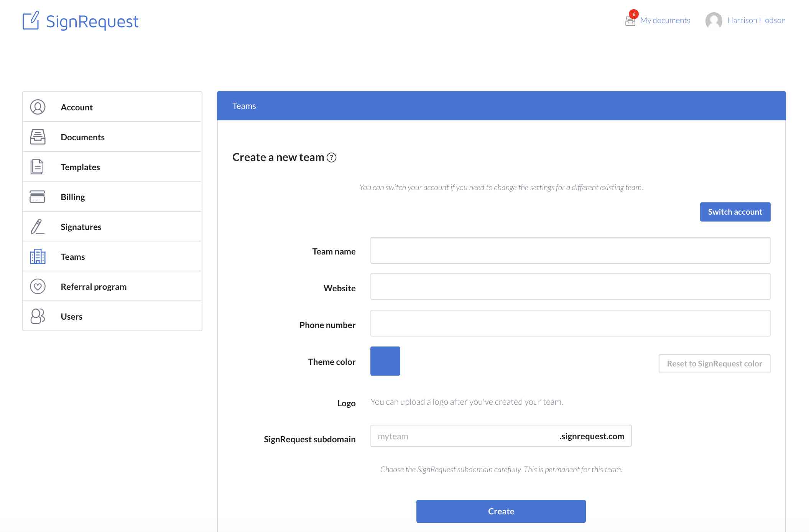This screenshot has height=532, width=809.
Task: Click the '.signrequest.com' suffix text
Action: [x=592, y=436]
